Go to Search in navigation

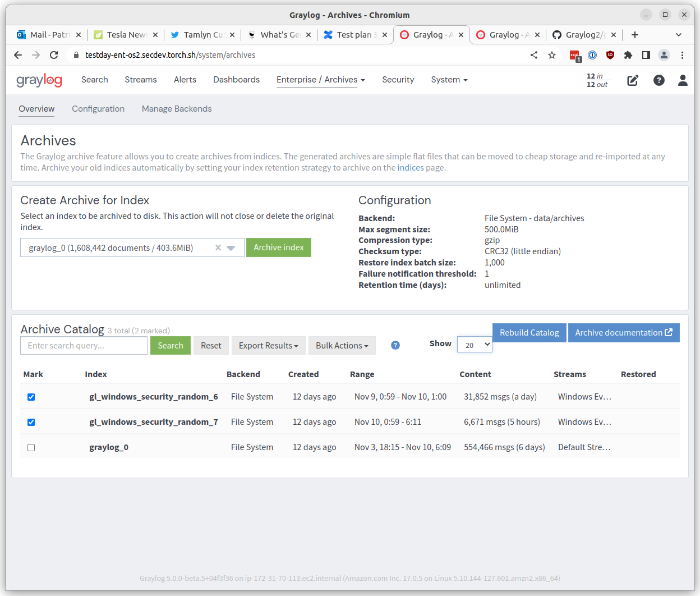(x=94, y=80)
